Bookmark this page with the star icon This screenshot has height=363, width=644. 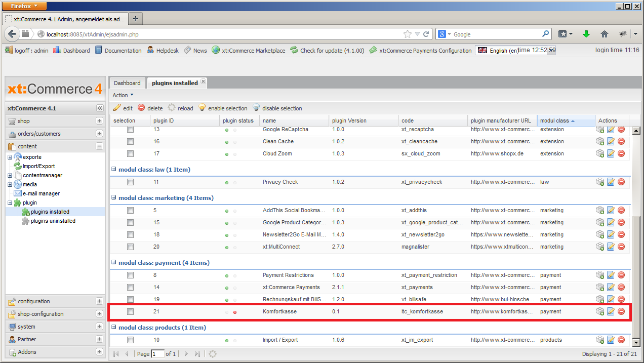coord(407,34)
